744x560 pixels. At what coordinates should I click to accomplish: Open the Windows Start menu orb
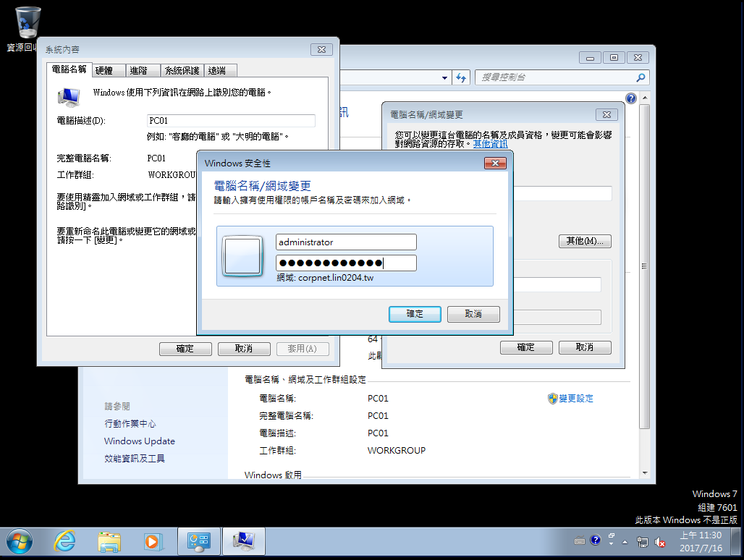pos(20,541)
